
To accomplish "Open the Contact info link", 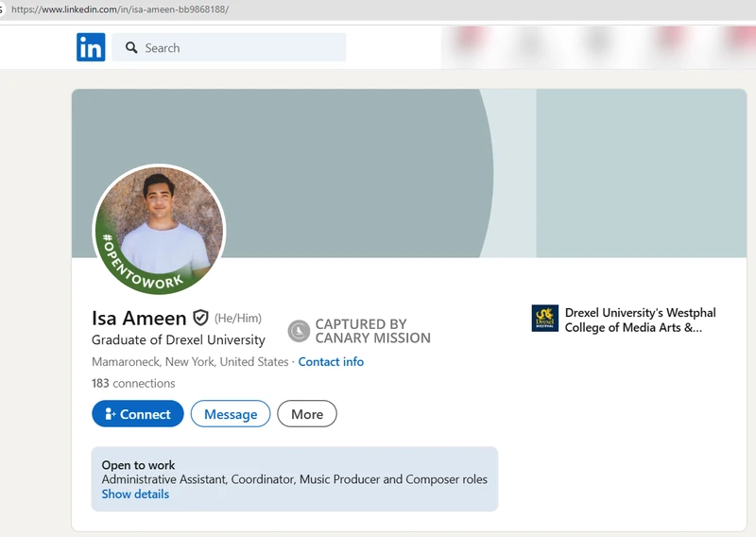I will 331,362.
